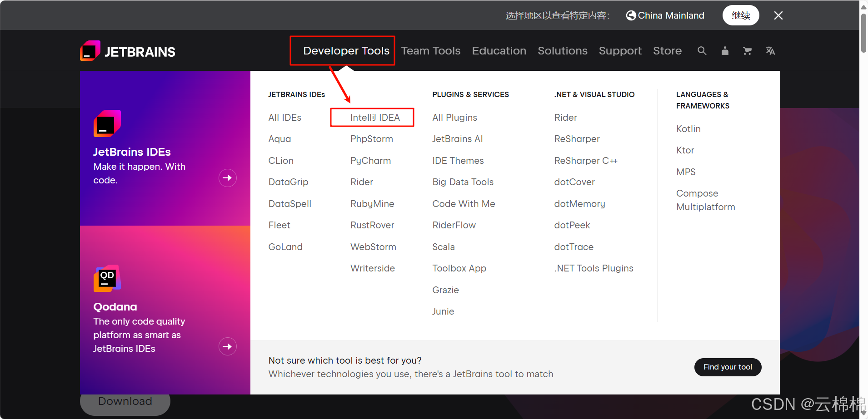Open the Junie link
The height and width of the screenshot is (419, 868).
443,311
